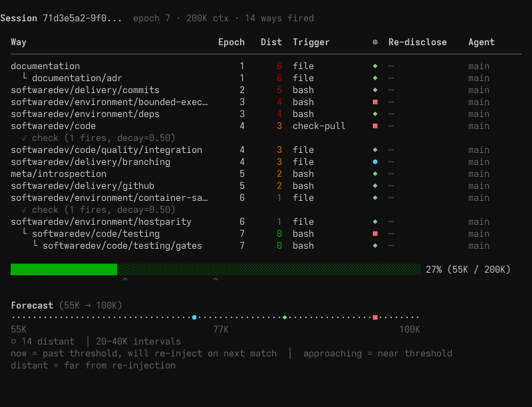Screen dimensions: 532x407
Task: Click the Agent column header
Action: pyautogui.click(x=481, y=42)
